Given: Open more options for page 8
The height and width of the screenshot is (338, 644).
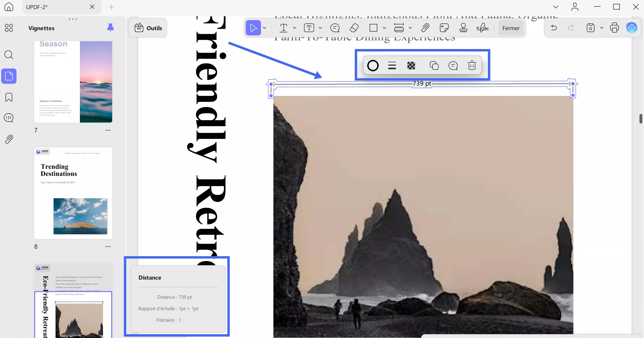Looking at the screenshot, I should pyautogui.click(x=108, y=246).
